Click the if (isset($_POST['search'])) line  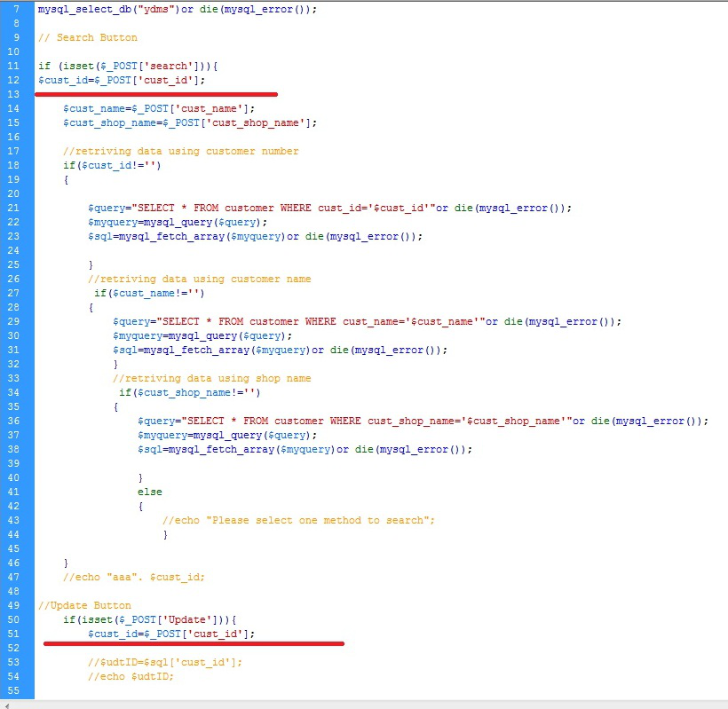(128, 67)
